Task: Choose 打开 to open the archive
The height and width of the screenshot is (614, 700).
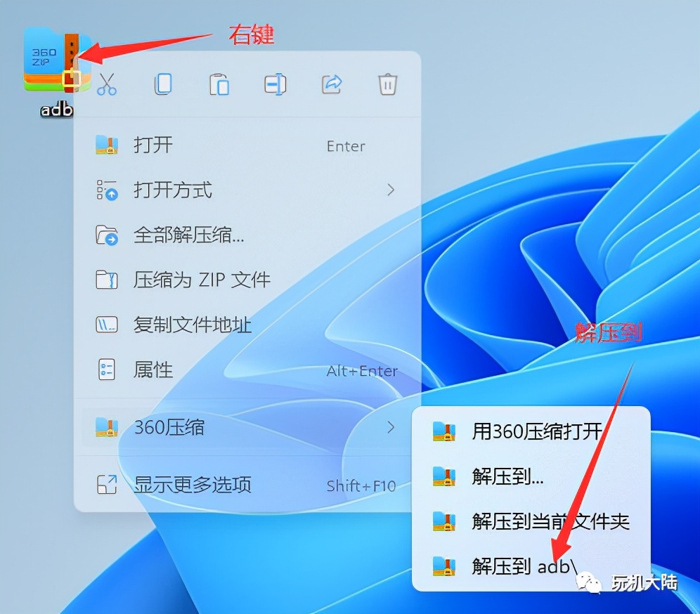Action: (152, 145)
